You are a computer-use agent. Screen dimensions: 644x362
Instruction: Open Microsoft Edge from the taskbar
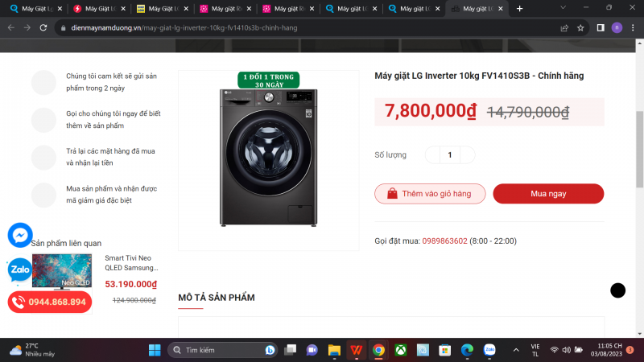467,350
